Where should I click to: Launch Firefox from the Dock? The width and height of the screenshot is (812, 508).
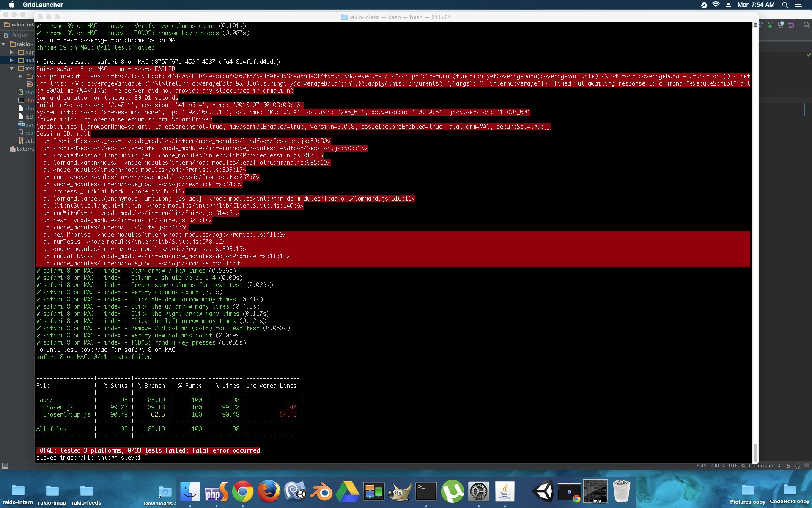pyautogui.click(x=269, y=491)
